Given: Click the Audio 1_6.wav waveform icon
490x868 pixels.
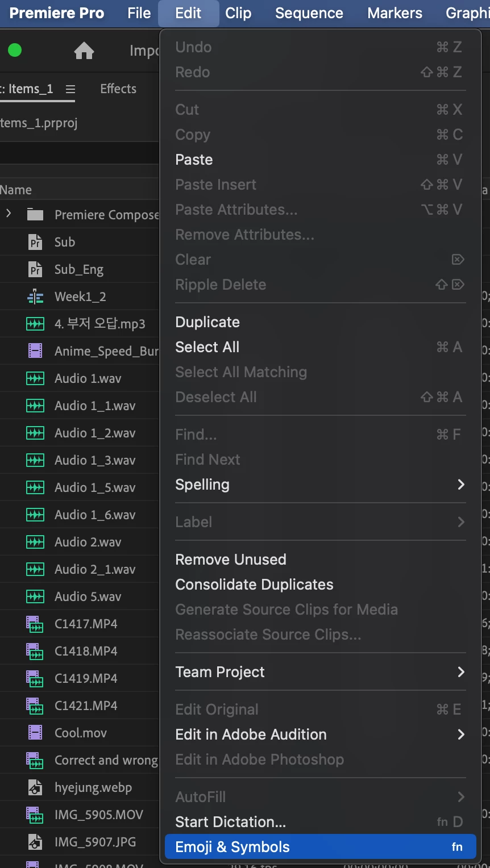Looking at the screenshot, I should [x=35, y=515].
